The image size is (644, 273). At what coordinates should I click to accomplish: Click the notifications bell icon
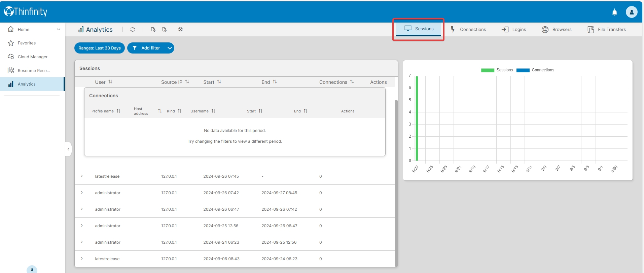coord(614,12)
